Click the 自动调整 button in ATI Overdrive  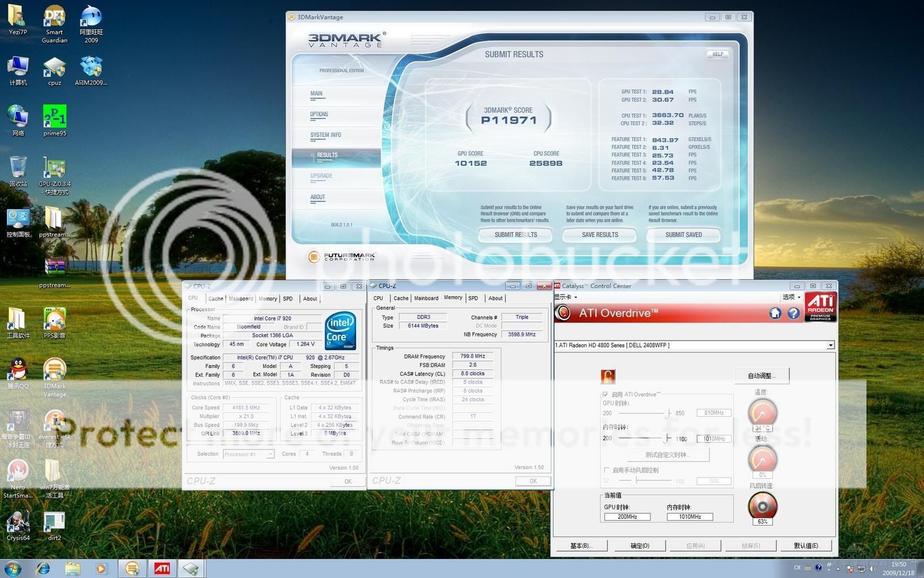tap(762, 375)
